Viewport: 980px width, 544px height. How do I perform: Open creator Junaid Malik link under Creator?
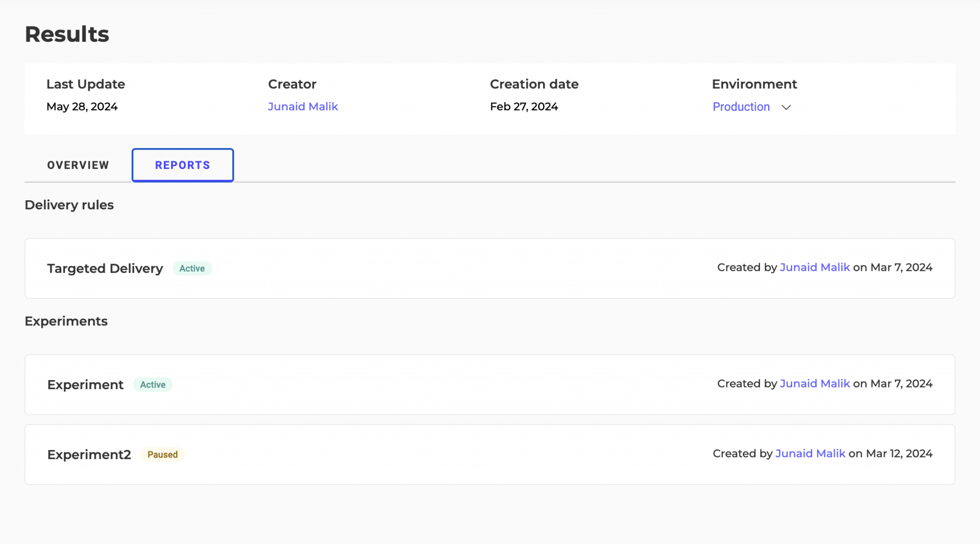click(x=303, y=106)
